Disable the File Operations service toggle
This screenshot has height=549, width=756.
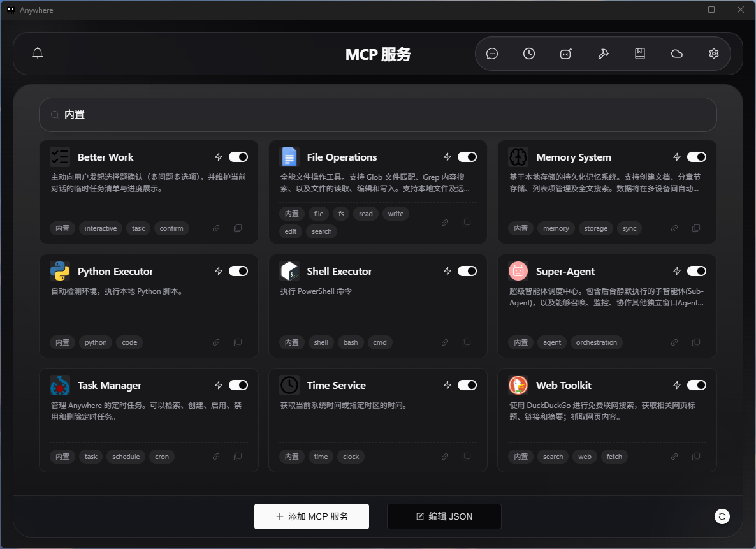coord(467,157)
